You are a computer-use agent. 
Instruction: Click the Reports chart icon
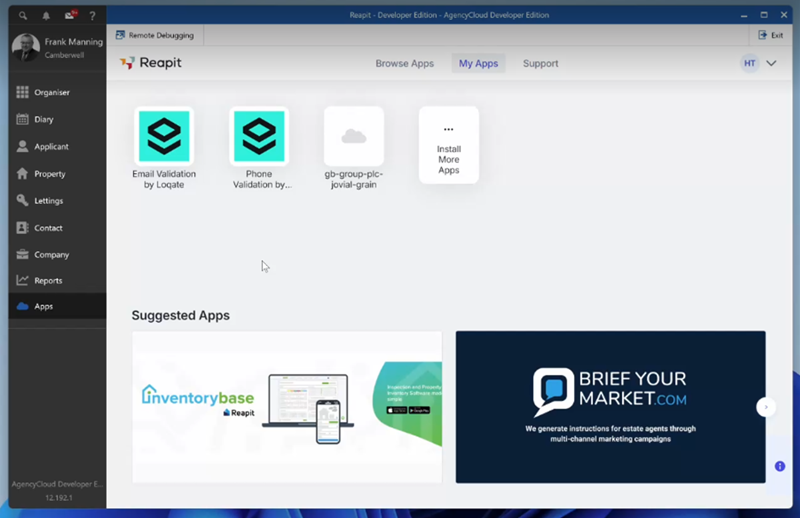point(22,280)
